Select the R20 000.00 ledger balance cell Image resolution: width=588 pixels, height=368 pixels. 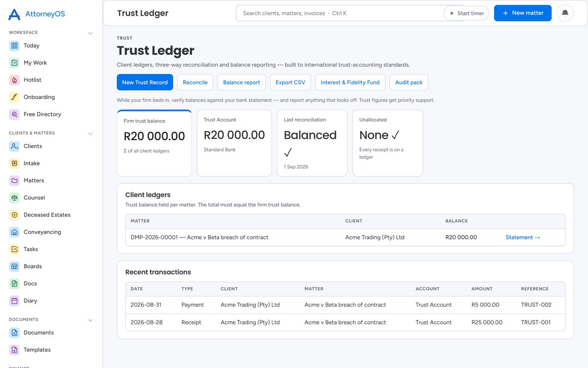tap(461, 237)
